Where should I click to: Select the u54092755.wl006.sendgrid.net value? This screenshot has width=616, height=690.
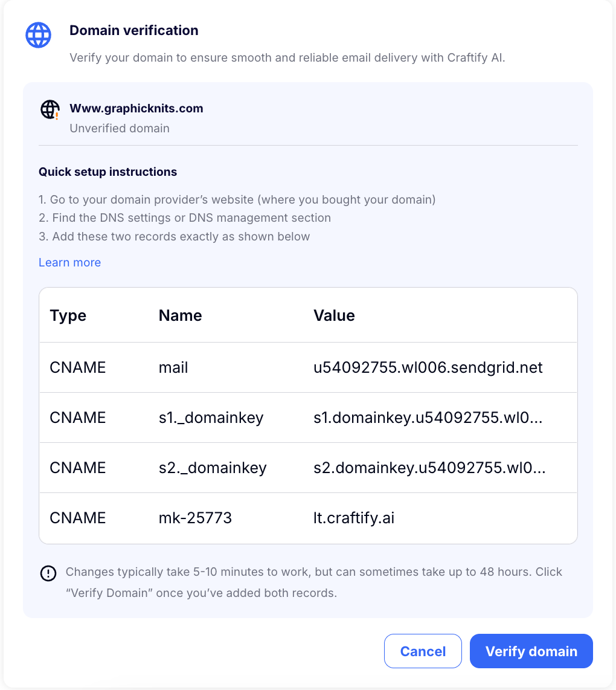(428, 367)
